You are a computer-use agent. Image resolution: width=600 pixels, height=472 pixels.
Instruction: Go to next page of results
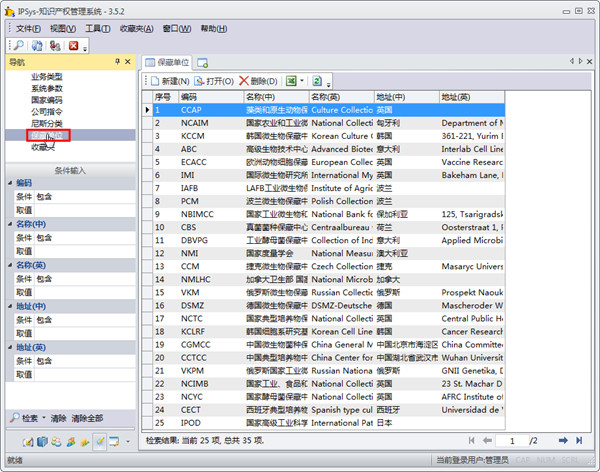(x=563, y=441)
